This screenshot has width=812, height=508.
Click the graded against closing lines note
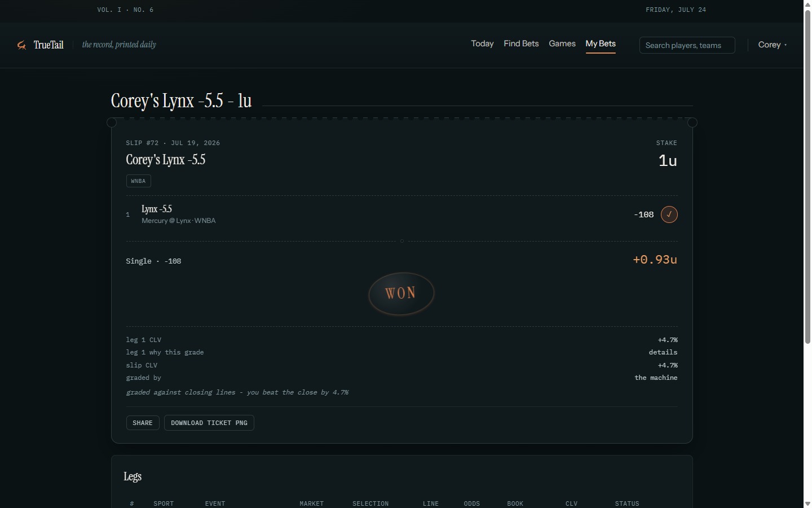point(237,392)
